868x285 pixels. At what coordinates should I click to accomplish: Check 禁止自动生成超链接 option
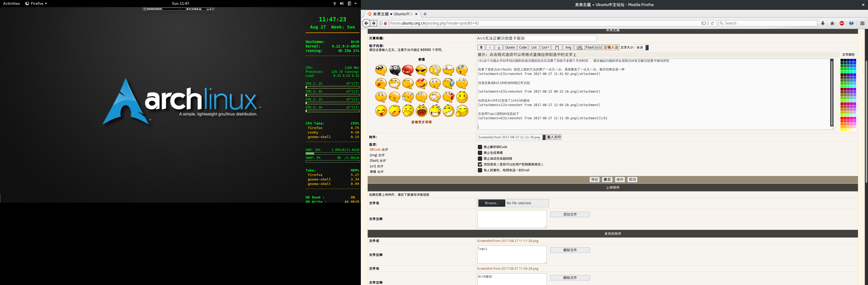click(x=480, y=159)
